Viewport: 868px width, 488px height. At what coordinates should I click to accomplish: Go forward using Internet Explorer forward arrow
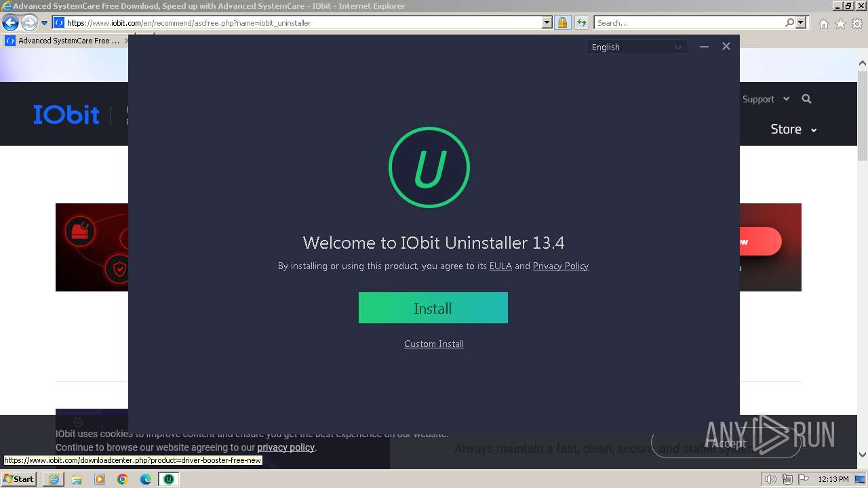coord(29,22)
